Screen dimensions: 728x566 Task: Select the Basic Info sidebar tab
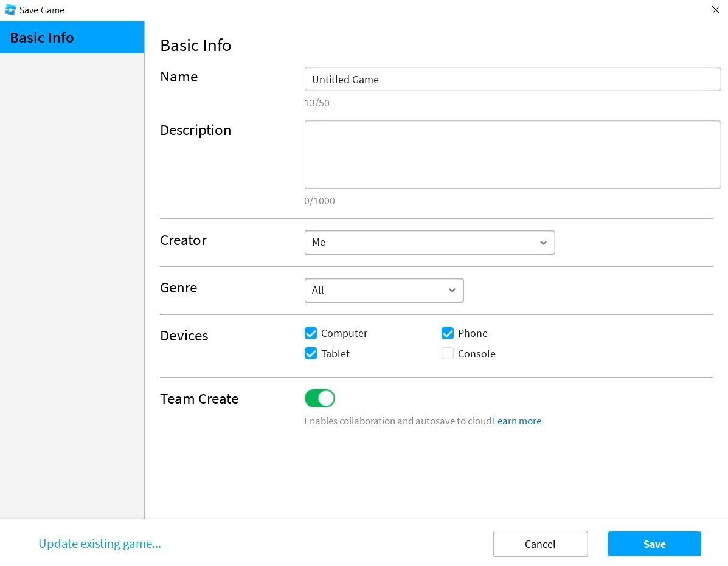pyautogui.click(x=72, y=38)
